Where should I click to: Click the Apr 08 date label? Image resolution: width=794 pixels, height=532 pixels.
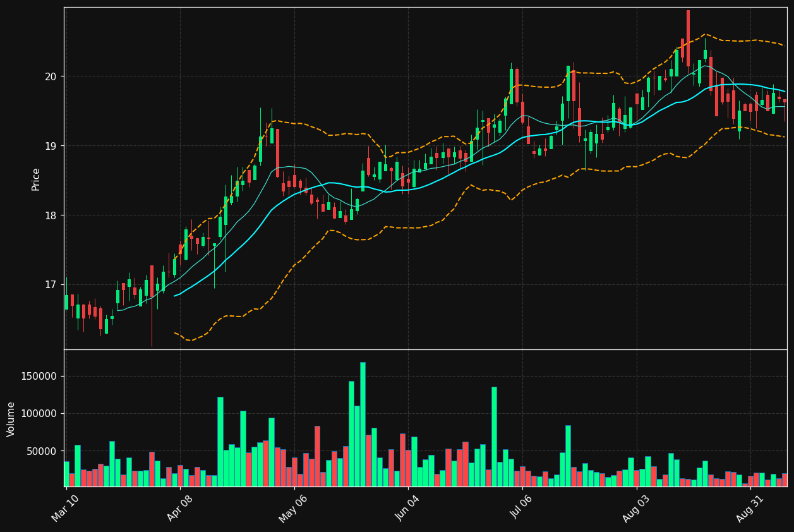tap(179, 507)
